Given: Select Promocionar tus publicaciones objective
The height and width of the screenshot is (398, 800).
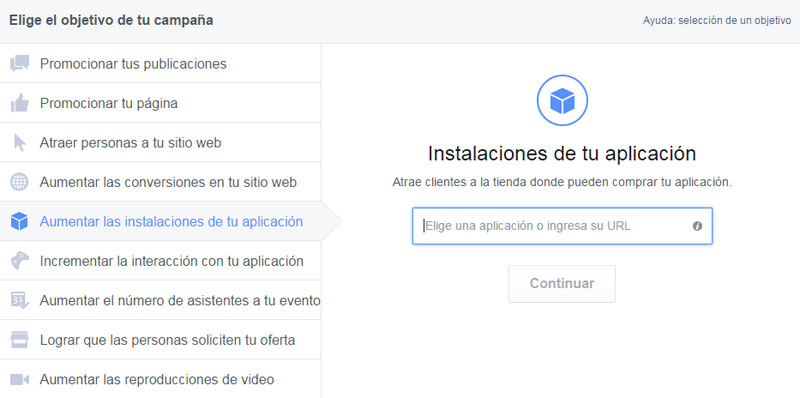Looking at the screenshot, I should pos(160,64).
